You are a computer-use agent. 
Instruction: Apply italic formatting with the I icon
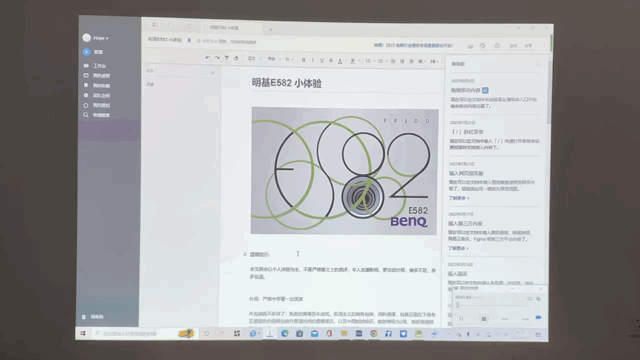[313, 60]
